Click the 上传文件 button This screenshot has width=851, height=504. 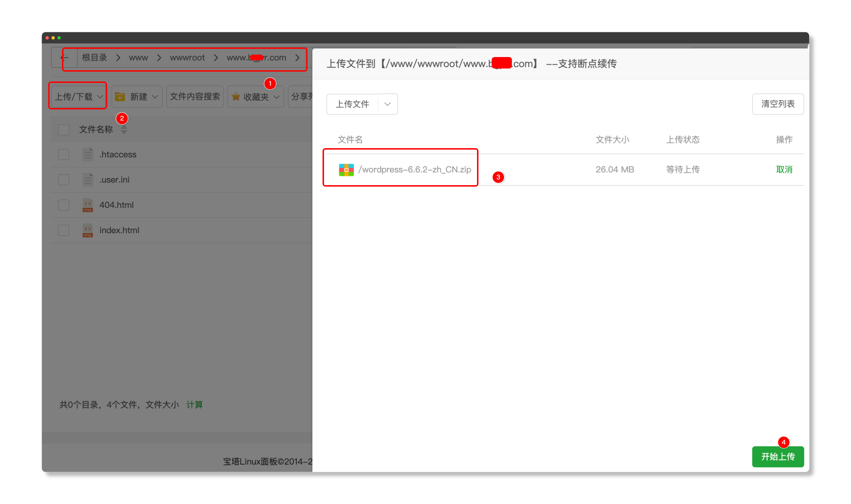pyautogui.click(x=352, y=104)
